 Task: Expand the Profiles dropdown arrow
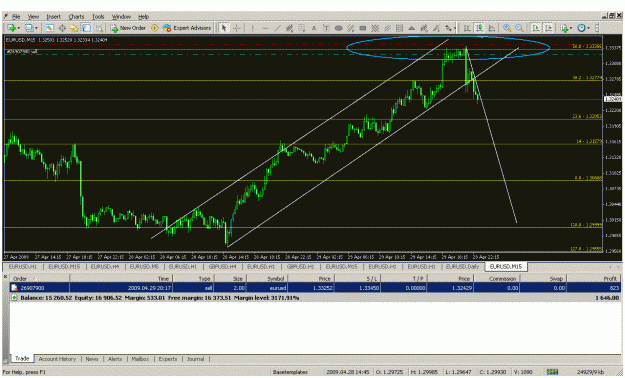36,28
